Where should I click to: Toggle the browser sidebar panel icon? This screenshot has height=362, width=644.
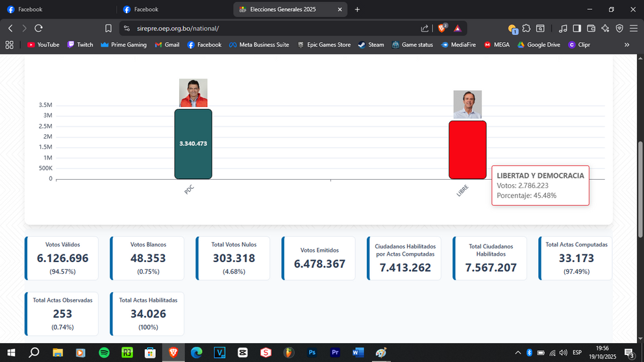point(576,29)
